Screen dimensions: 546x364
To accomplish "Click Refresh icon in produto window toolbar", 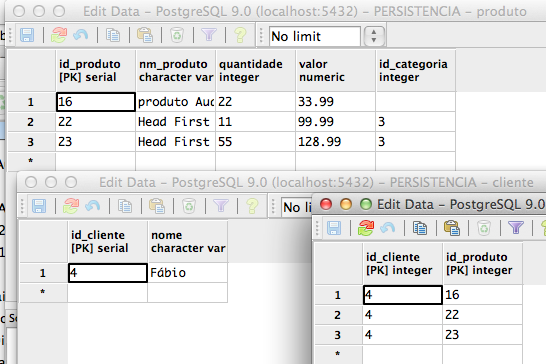I will (59, 36).
